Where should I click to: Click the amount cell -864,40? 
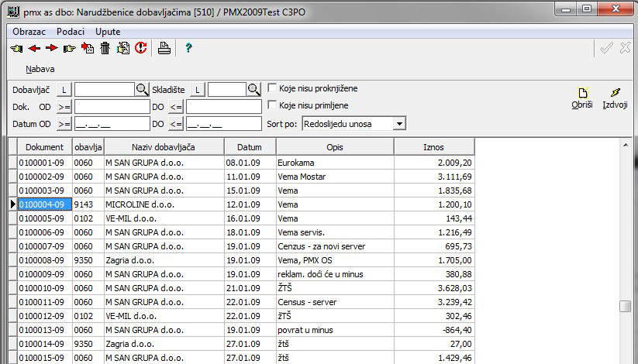pos(434,330)
